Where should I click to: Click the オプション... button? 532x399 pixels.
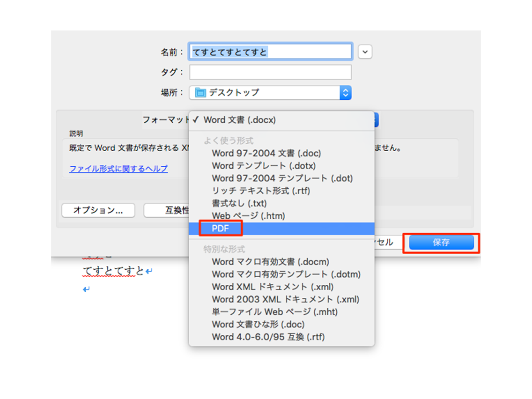pos(98,210)
